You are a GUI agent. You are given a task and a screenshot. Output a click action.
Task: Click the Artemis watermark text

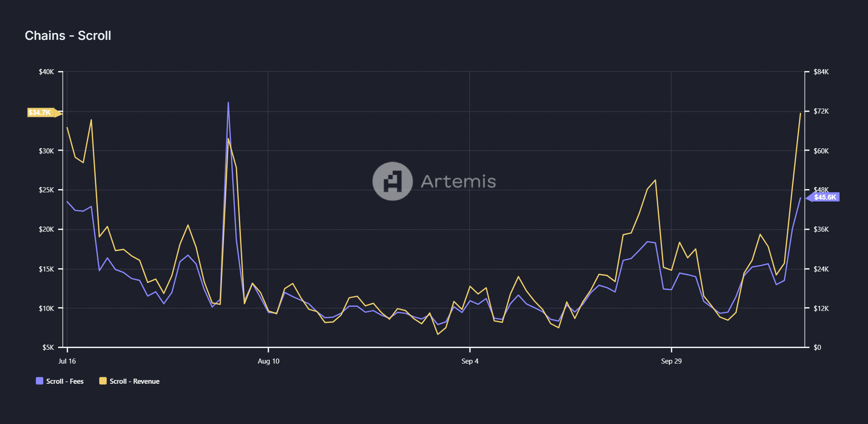458,182
